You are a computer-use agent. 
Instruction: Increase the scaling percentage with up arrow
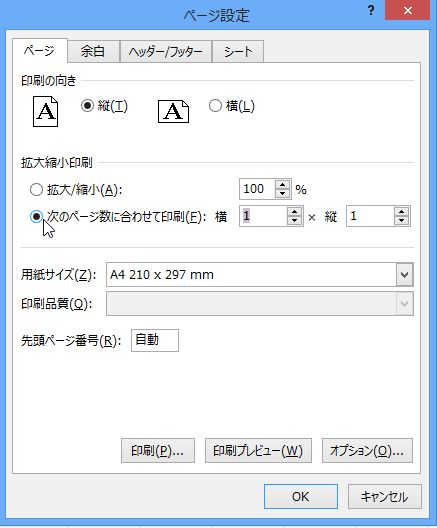[282, 185]
